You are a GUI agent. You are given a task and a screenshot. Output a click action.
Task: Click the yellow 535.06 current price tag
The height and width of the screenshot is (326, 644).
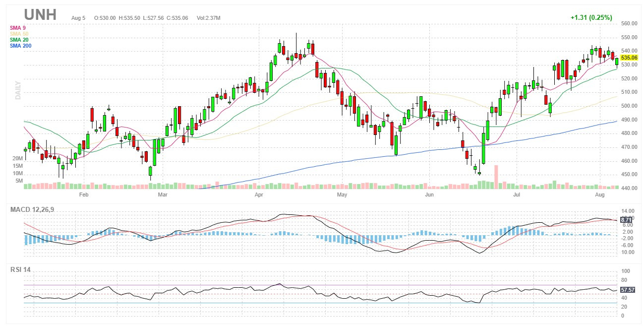629,58
